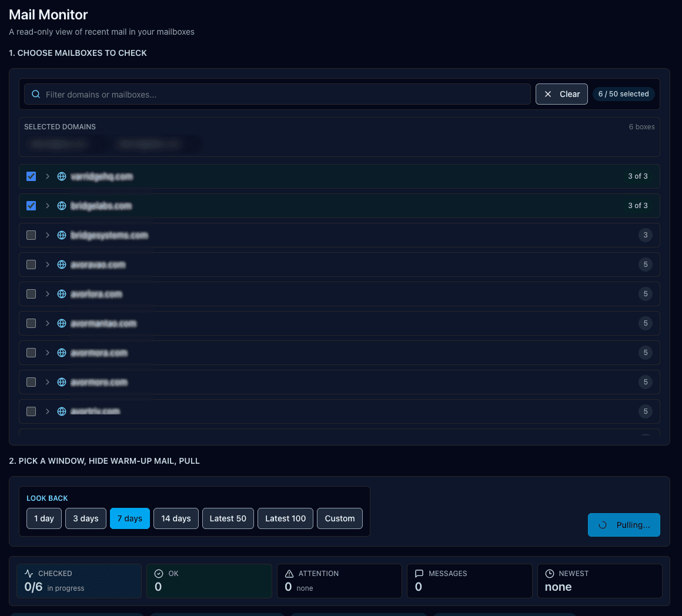Image resolution: width=682 pixels, height=616 pixels.
Task: Click the clock icon beside NEWEST
Action: (x=550, y=574)
